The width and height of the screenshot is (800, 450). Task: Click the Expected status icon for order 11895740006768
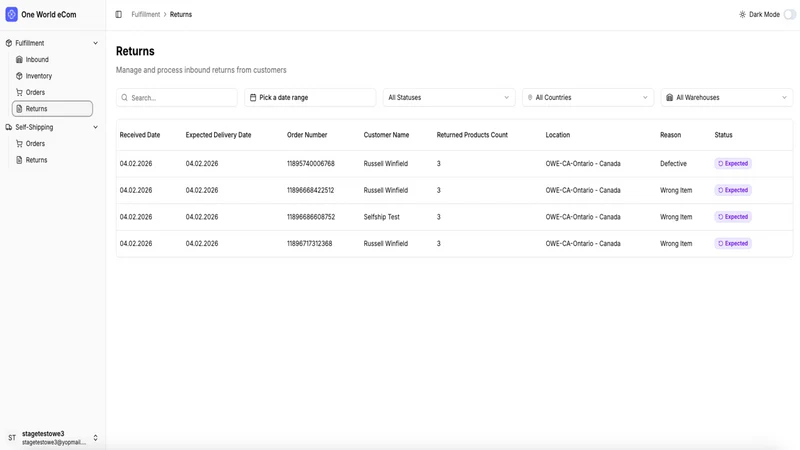coord(720,164)
